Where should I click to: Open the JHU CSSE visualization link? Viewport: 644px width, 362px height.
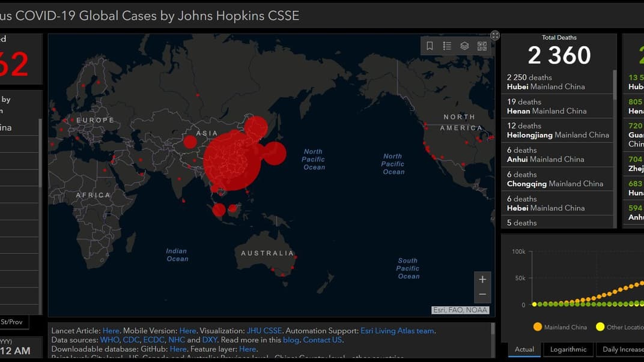(x=264, y=331)
